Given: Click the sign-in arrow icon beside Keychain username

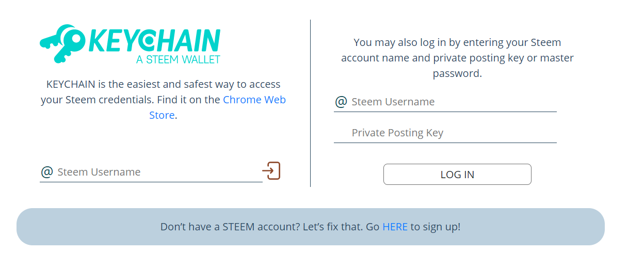Looking at the screenshot, I should tap(271, 170).
